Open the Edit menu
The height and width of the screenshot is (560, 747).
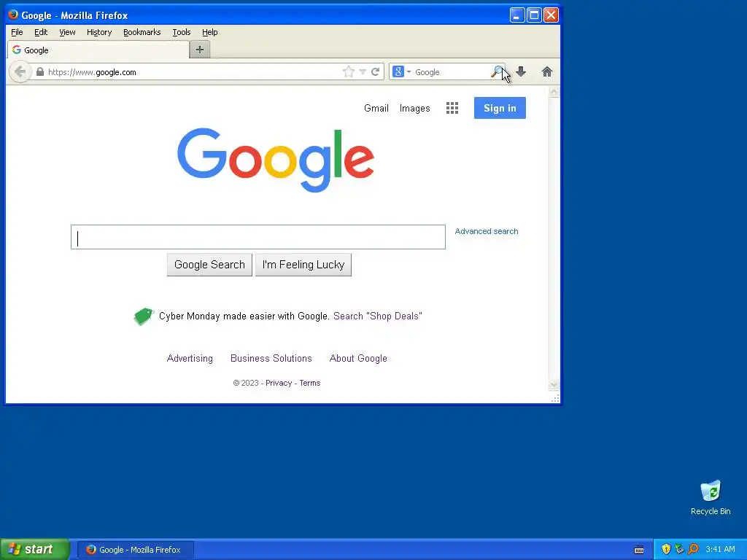(x=41, y=32)
